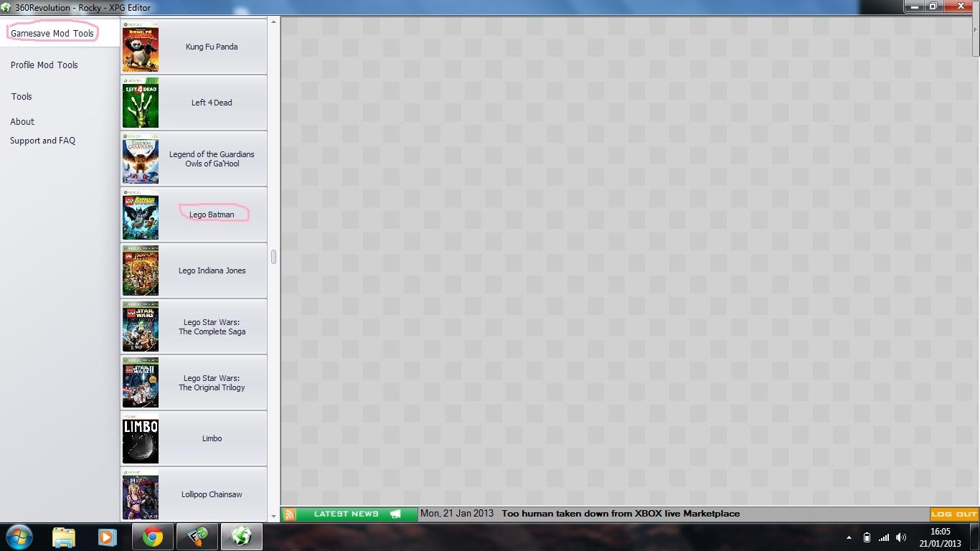
Task: Open the Tools menu item
Action: tap(22, 96)
